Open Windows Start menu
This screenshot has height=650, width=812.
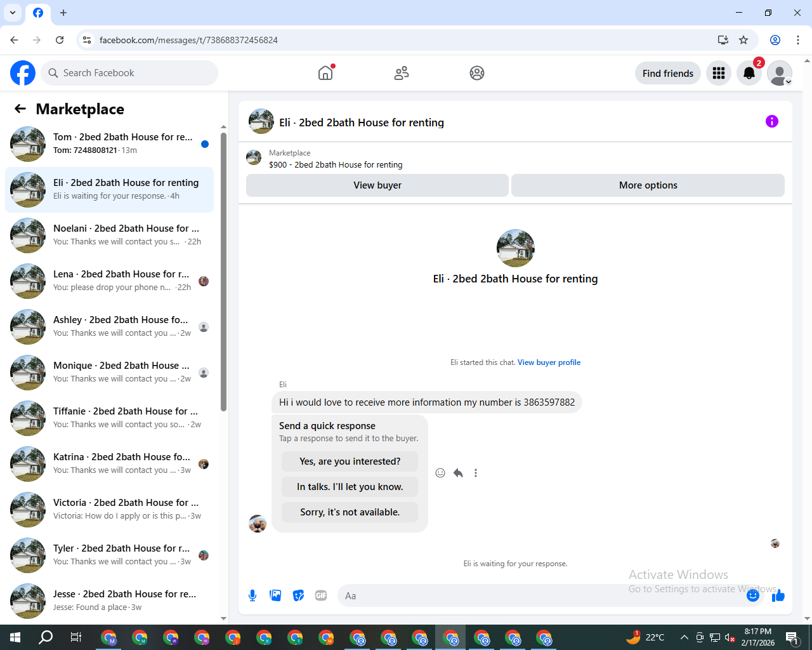[15, 637]
